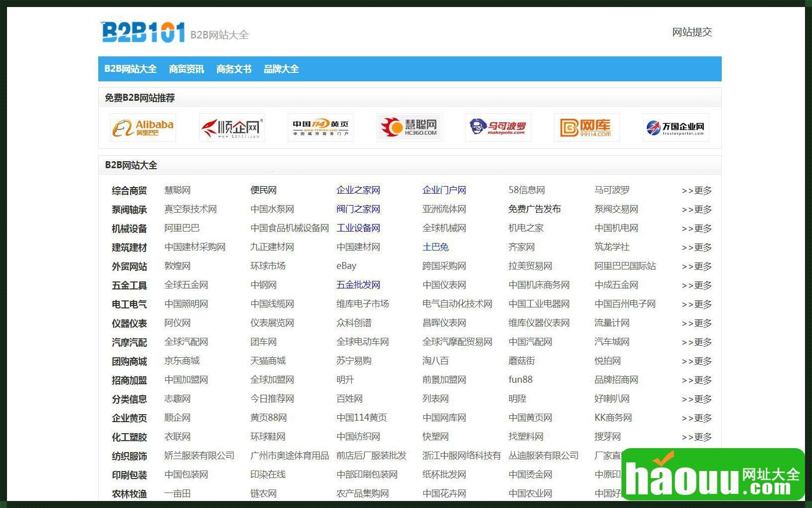Screen dimensions: 812x508
Task: Select the 品牌大全 nav tab
Action: click(x=281, y=69)
